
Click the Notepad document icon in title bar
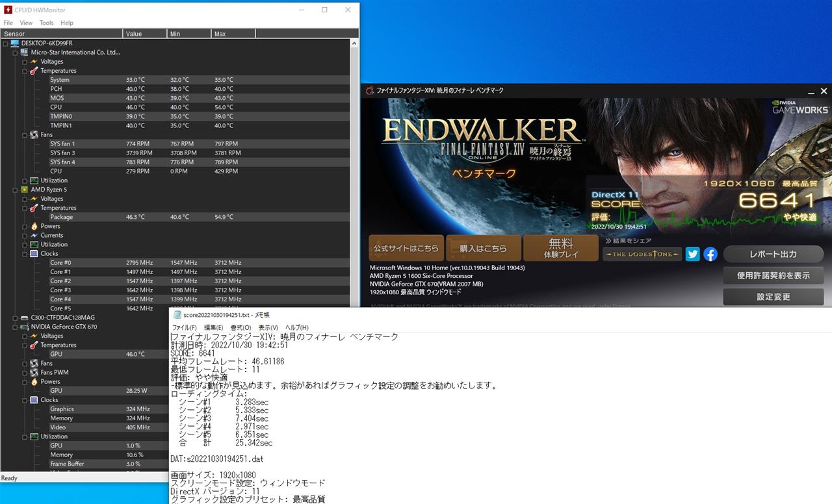(177, 314)
